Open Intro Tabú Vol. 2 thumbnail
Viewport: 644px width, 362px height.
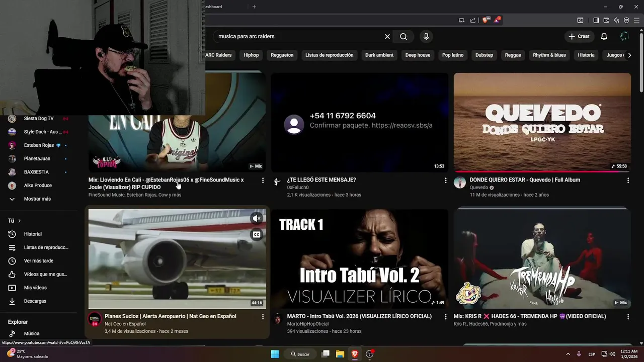tap(360, 259)
